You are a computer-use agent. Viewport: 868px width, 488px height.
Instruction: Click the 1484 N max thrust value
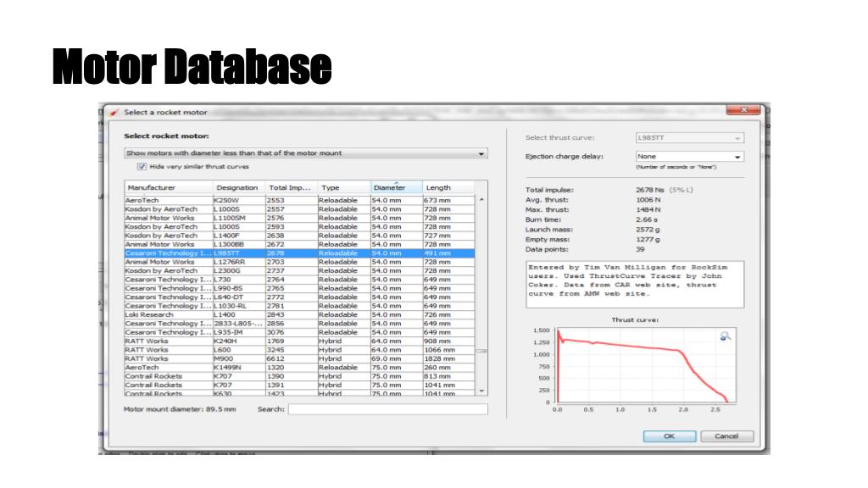648,210
